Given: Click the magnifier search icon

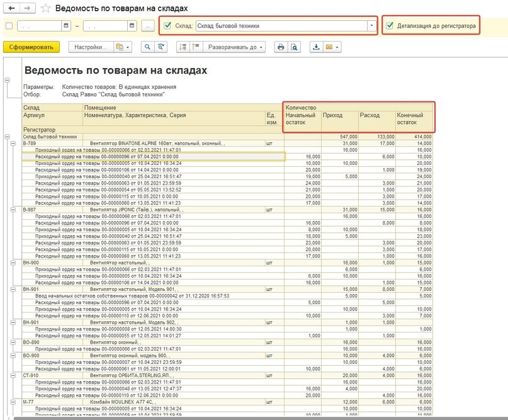Looking at the screenshot, I should [147, 47].
